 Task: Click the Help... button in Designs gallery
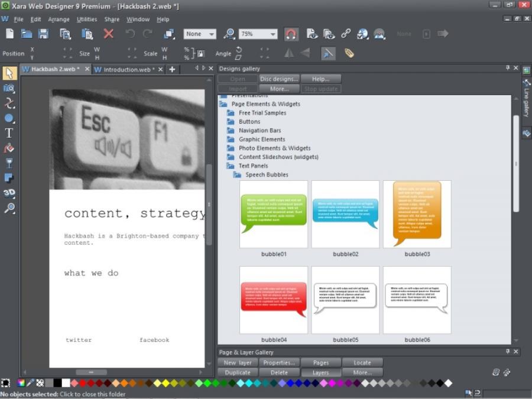pos(320,79)
